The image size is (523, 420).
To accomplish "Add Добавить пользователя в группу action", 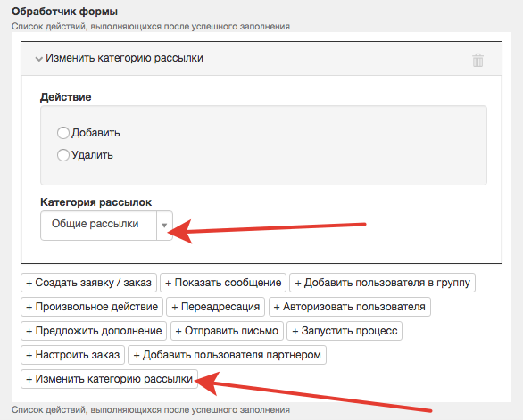I will [382, 283].
